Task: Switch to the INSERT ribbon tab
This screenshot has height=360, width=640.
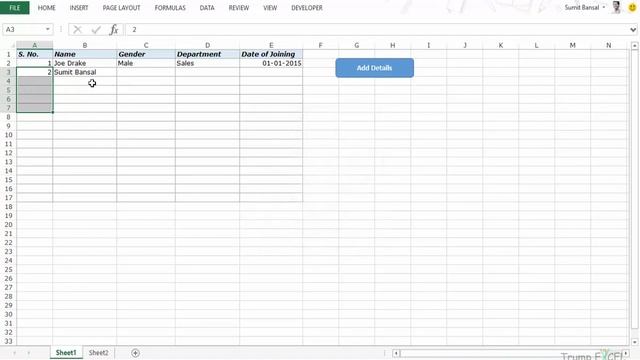Action: 79,8
